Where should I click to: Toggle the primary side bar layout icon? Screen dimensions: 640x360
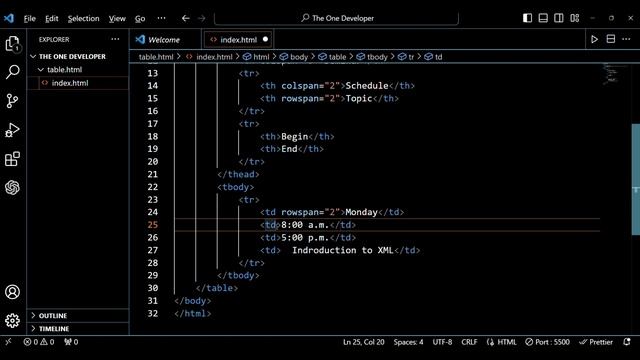(527, 18)
